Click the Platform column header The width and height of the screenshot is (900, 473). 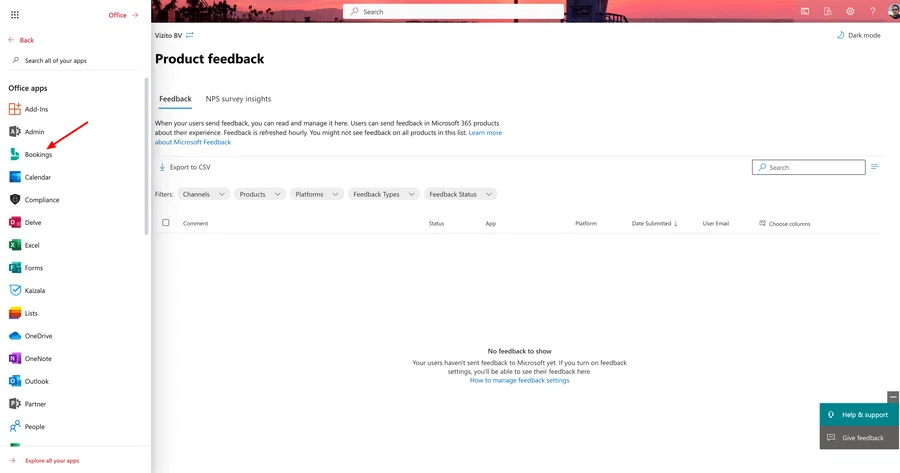586,223
